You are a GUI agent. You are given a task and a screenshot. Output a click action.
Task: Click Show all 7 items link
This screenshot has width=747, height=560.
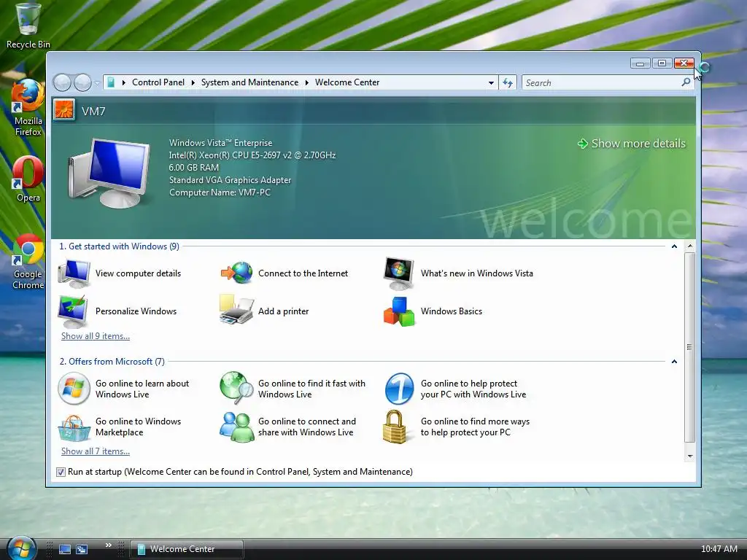(96, 451)
